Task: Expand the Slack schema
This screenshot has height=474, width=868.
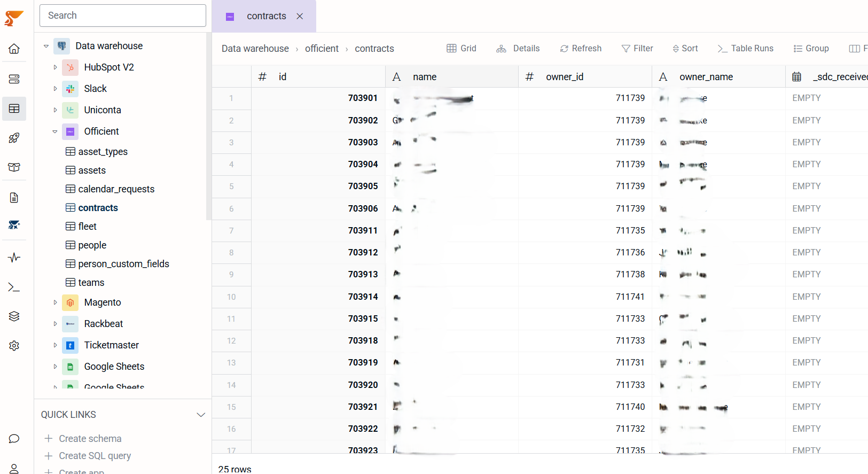Action: tap(55, 89)
